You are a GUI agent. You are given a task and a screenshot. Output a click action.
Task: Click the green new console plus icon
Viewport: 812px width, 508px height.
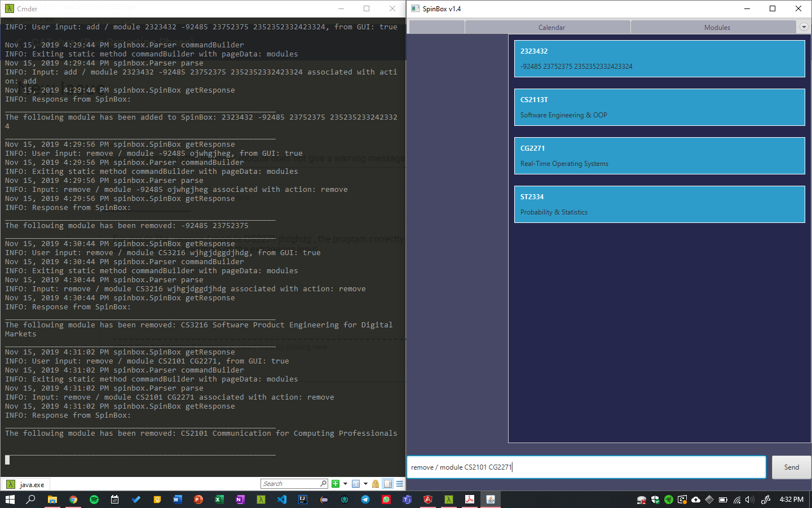336,484
